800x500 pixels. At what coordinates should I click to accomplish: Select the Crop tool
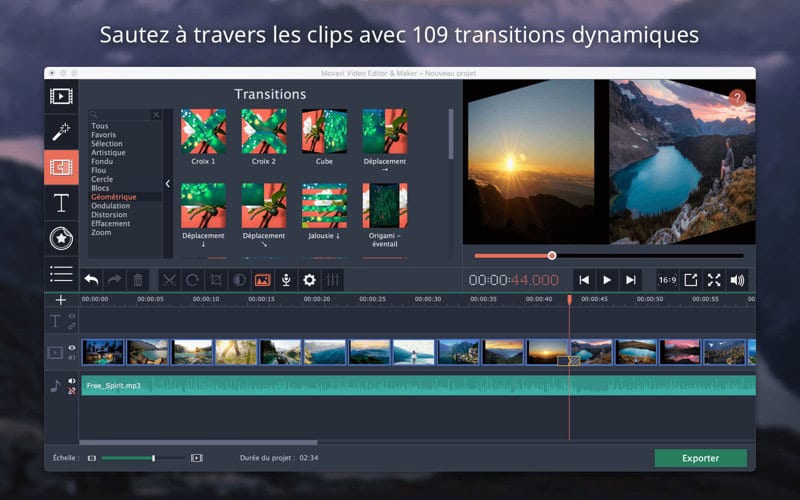[x=216, y=280]
